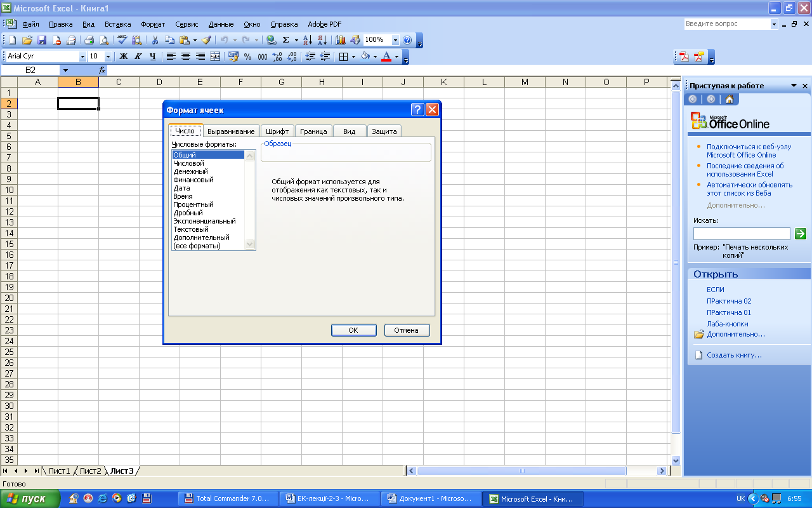This screenshot has width=812, height=508.
Task: Expand the Borders dropdown arrow
Action: pyautogui.click(x=353, y=57)
